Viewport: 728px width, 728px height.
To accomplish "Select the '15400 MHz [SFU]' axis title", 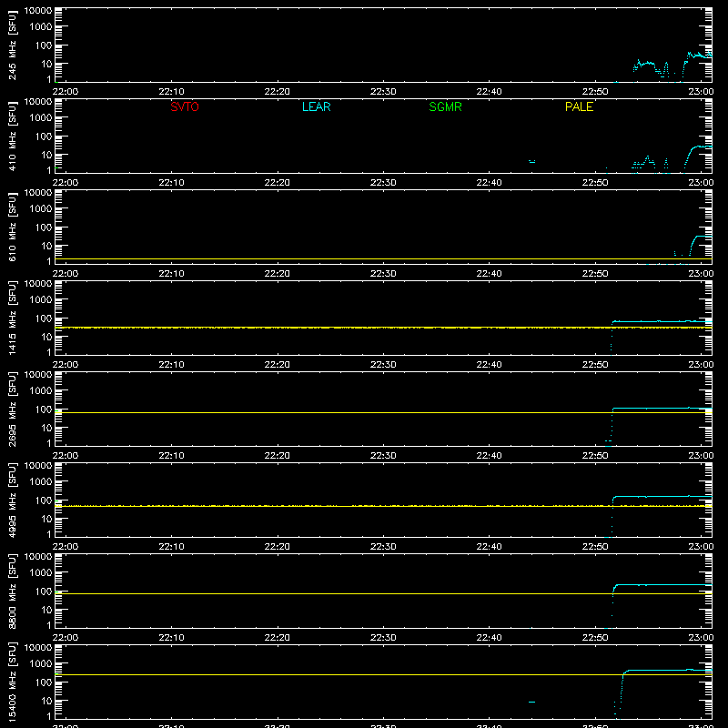I will pyautogui.click(x=12, y=682).
